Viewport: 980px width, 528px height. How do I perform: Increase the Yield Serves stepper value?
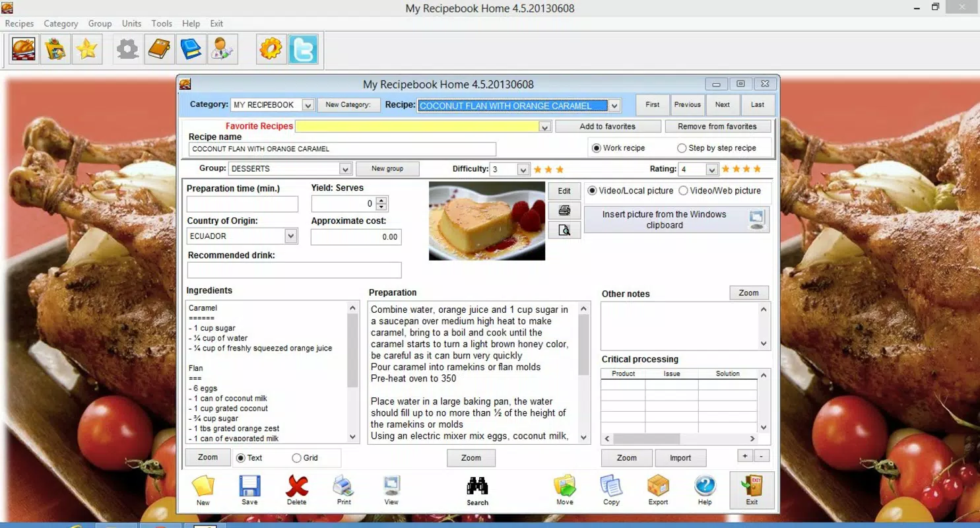(381, 200)
